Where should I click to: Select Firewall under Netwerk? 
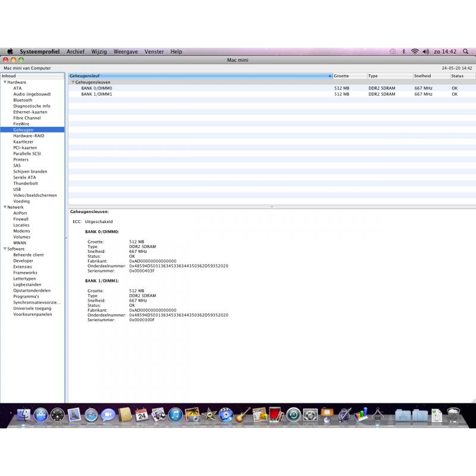21,219
